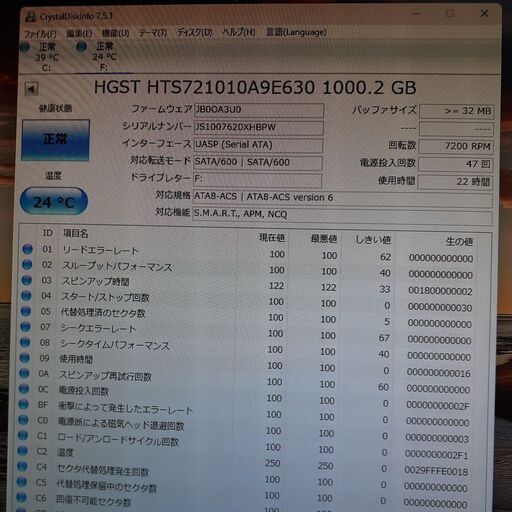Click the 7200 RPM rotation field
This screenshot has width=512, height=512.
coord(456,146)
